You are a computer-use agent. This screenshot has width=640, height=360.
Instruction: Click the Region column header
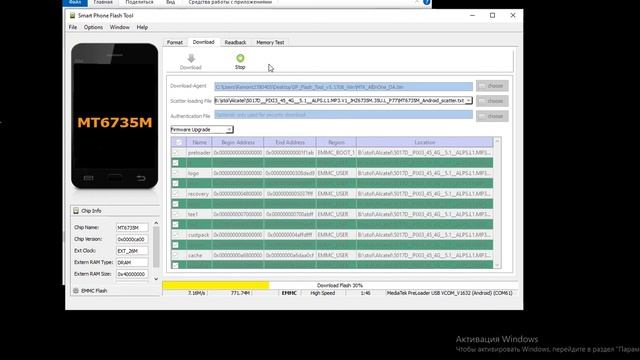336,142
